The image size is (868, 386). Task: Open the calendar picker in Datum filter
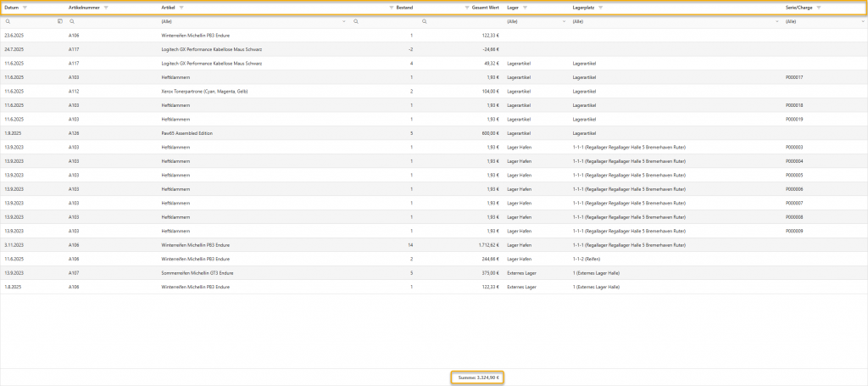click(x=59, y=21)
